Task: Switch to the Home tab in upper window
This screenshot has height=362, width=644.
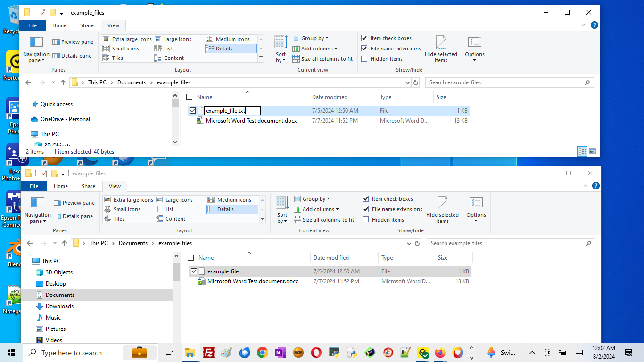Action: (x=59, y=25)
